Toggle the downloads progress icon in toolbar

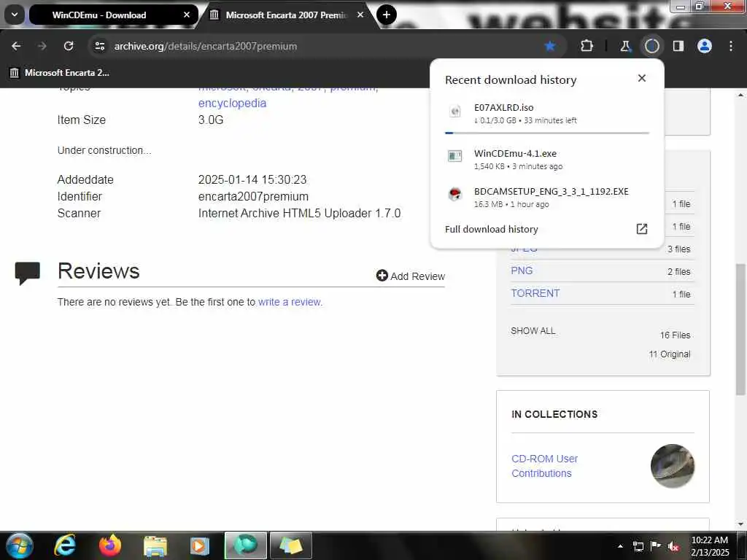click(x=651, y=46)
